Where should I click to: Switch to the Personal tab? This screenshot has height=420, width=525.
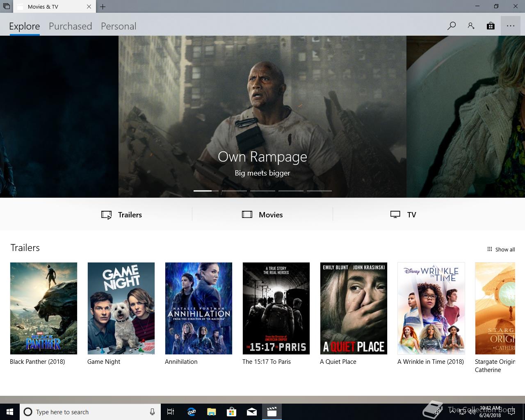119,26
